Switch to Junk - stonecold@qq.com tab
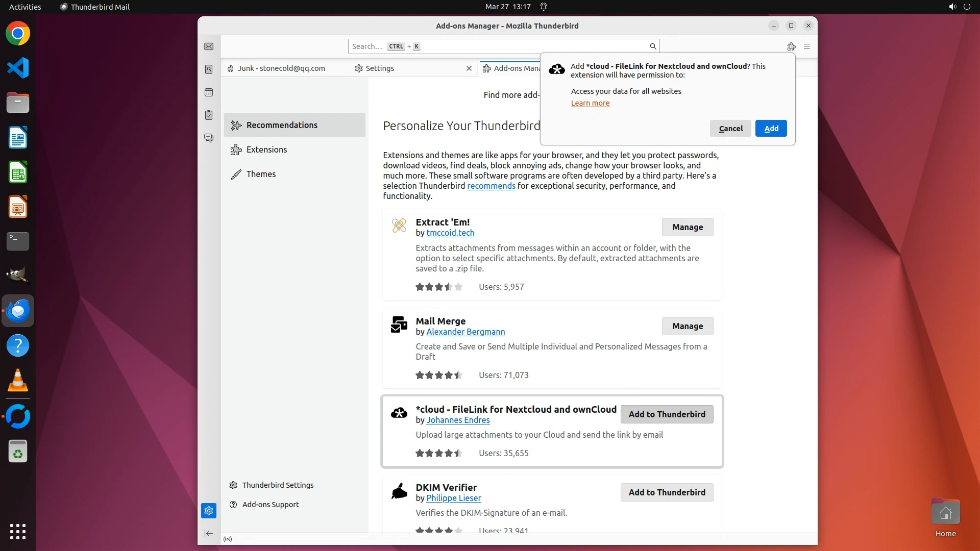The height and width of the screenshot is (551, 980). point(281,68)
